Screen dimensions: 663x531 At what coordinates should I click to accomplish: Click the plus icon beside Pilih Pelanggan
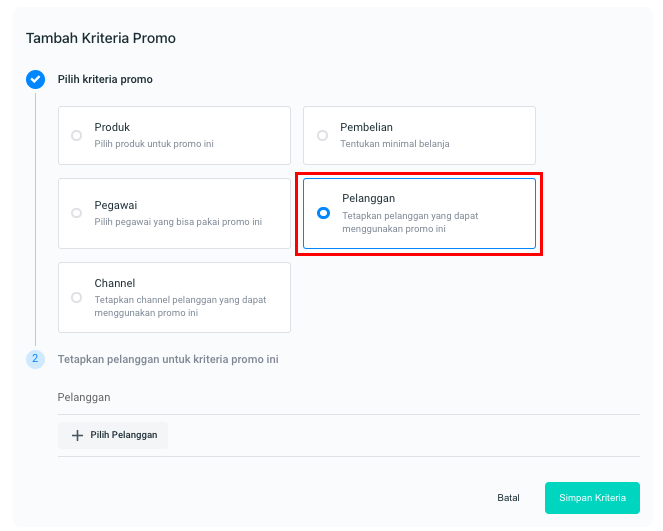tap(77, 435)
